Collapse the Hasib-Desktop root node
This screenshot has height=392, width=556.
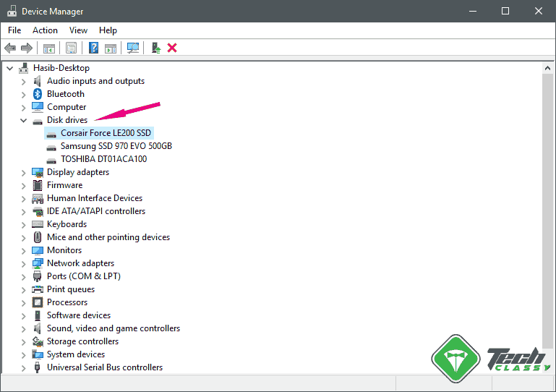coord(10,68)
